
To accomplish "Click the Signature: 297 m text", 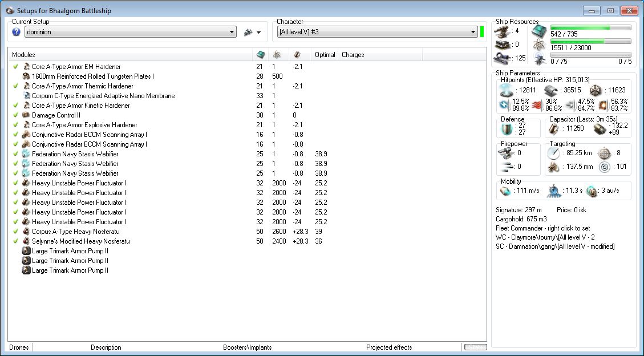I will tap(519, 210).
